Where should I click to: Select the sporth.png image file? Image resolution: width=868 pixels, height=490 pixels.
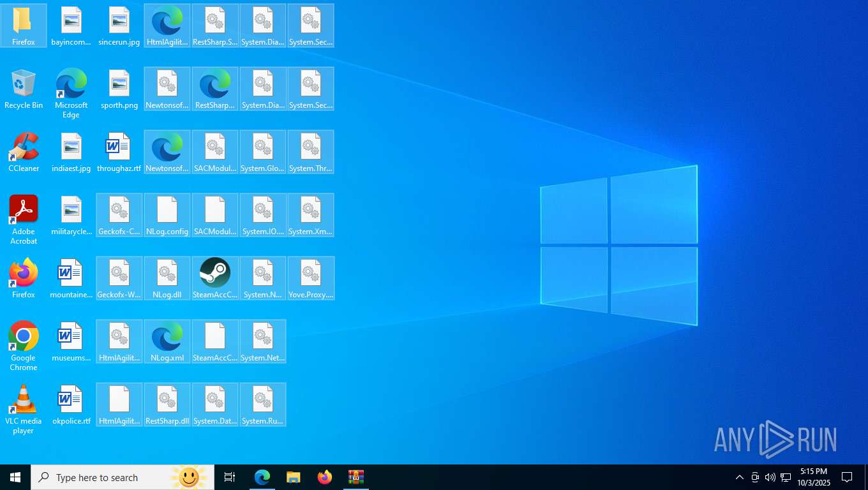point(119,89)
